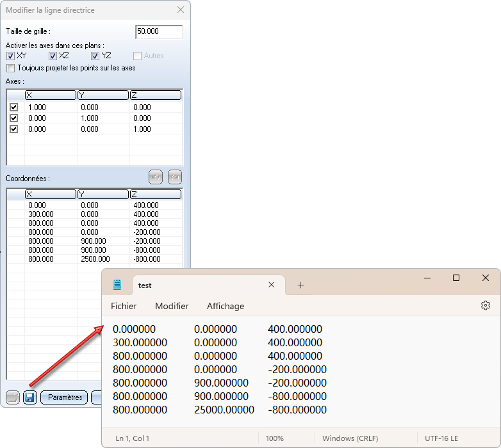Add a new Notepad tab with plus icon
This screenshot has height=448, width=501.
tap(300, 285)
